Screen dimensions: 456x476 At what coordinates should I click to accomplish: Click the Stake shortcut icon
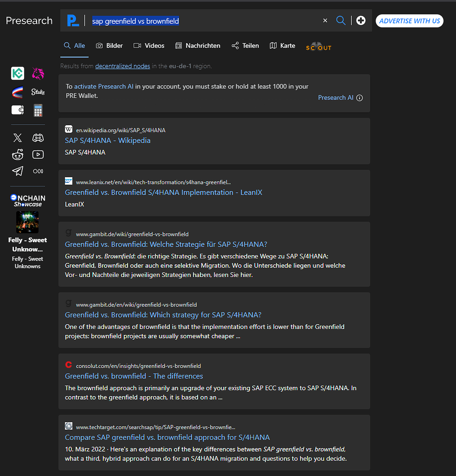[38, 92]
